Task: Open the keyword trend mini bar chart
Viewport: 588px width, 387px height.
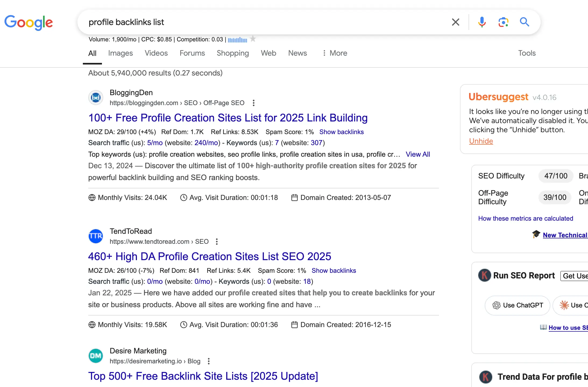Action: 237,40
